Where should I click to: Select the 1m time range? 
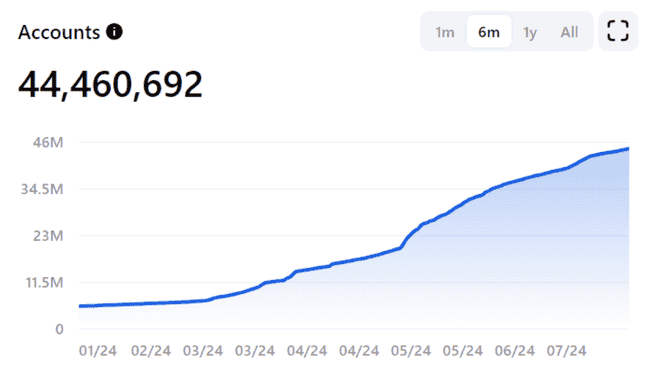444,32
